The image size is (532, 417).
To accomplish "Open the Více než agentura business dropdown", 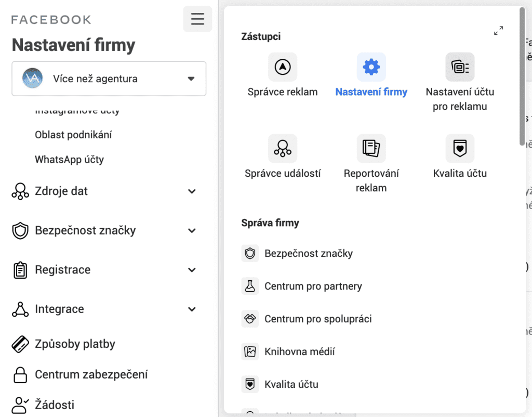I will coord(109,79).
